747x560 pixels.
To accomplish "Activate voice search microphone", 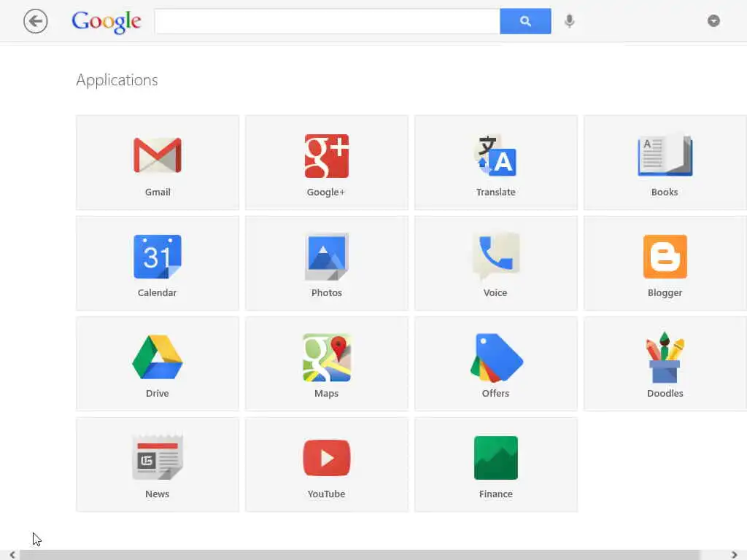I will [x=569, y=21].
